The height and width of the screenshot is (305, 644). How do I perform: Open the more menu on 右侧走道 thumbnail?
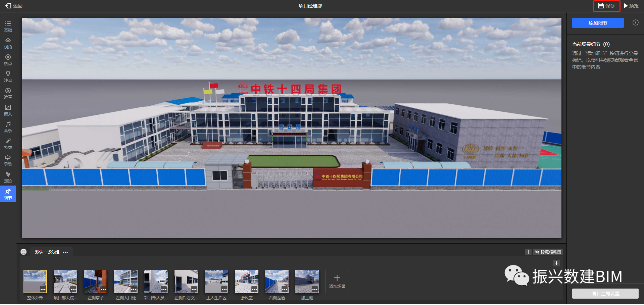(x=285, y=290)
